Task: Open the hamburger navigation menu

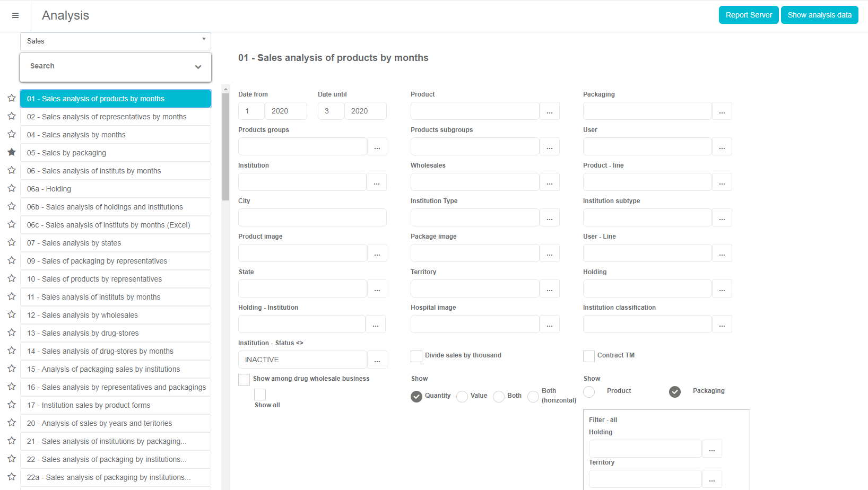Action: click(x=15, y=15)
